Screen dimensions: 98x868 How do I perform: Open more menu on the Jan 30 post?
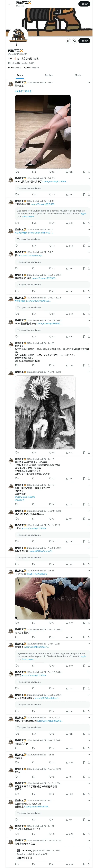point(89,343)
